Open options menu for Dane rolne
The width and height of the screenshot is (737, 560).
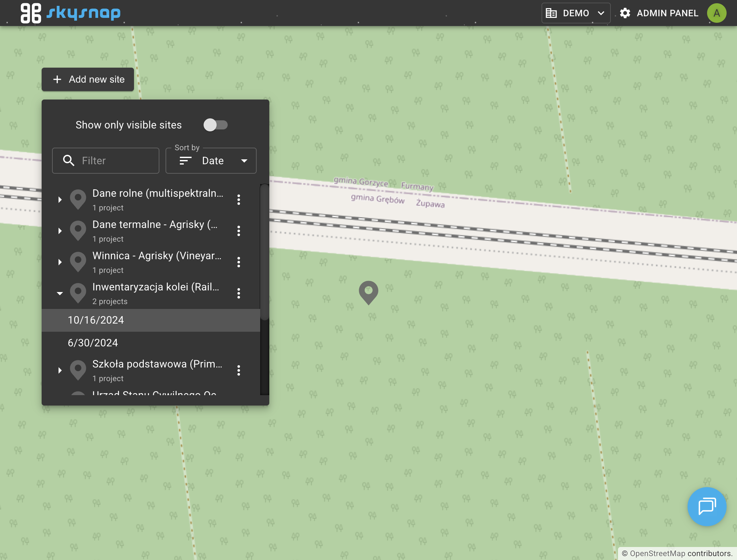tap(239, 200)
